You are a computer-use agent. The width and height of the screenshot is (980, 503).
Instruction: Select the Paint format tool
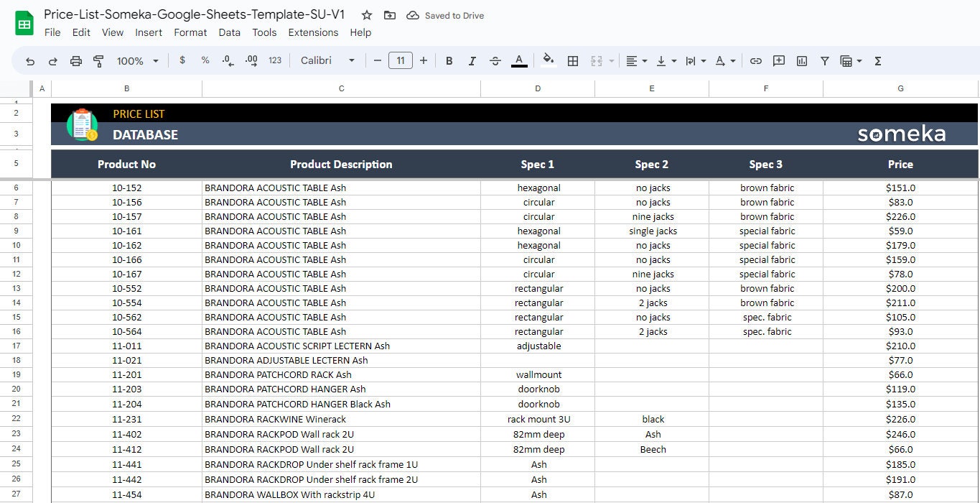98,60
